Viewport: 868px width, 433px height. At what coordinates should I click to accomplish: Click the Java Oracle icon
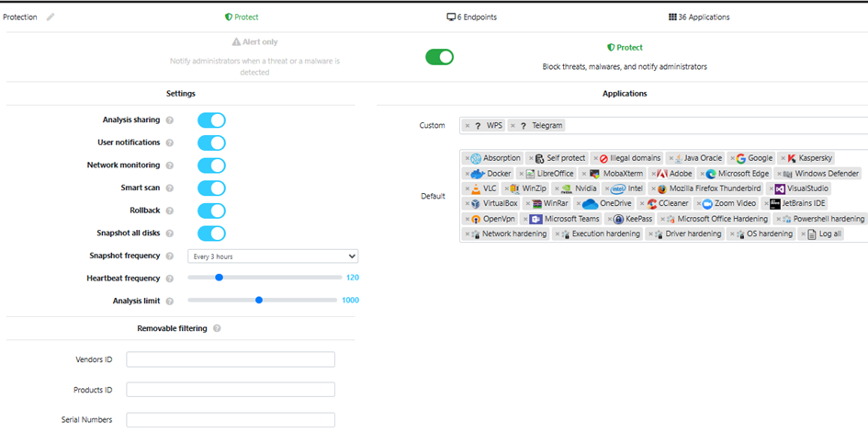pos(679,158)
